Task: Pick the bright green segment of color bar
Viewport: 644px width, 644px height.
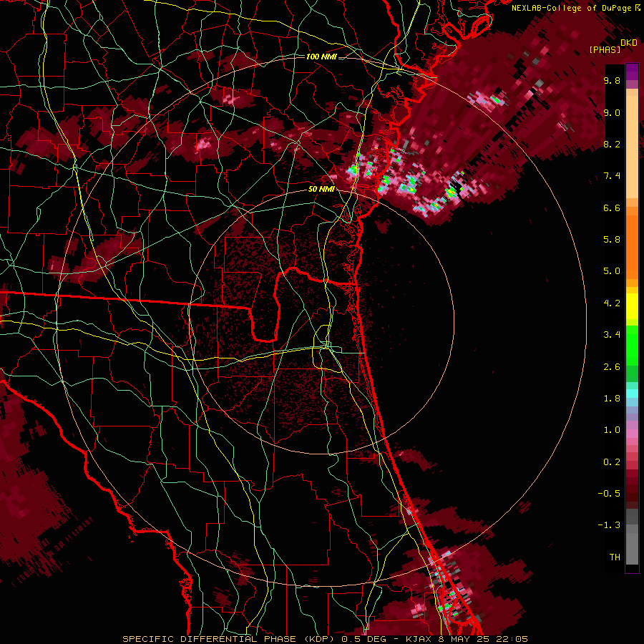Action: pyautogui.click(x=632, y=345)
